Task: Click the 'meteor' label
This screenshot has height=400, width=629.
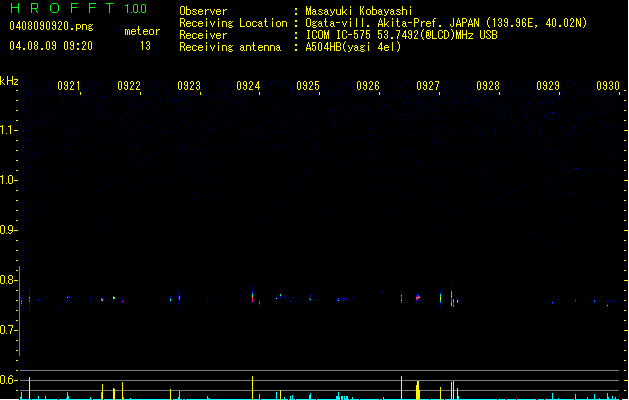Action: (x=142, y=31)
